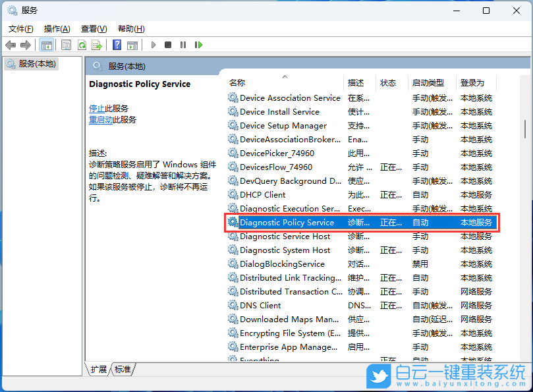
Task: Open the 查看 menu
Action: 94,28
